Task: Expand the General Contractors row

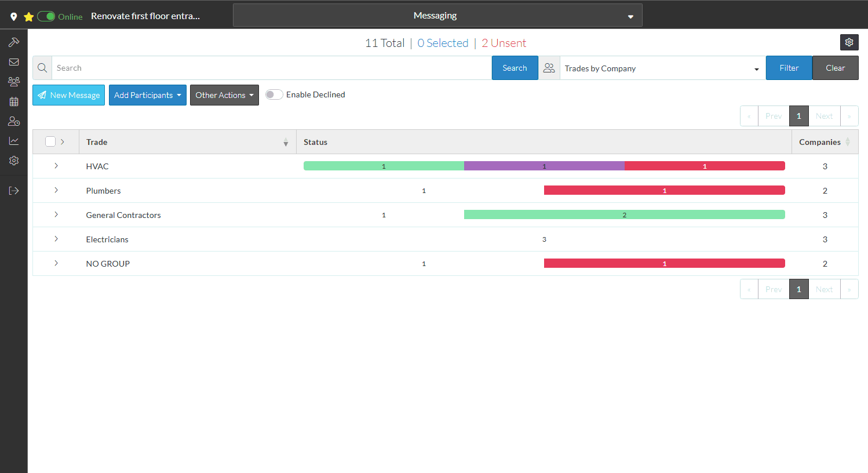Action: tap(56, 214)
